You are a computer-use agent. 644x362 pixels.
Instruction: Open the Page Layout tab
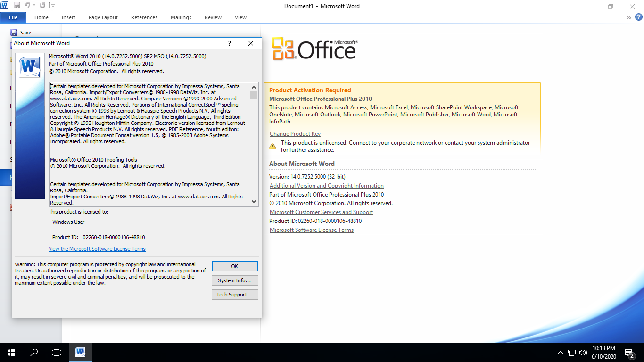pos(103,17)
